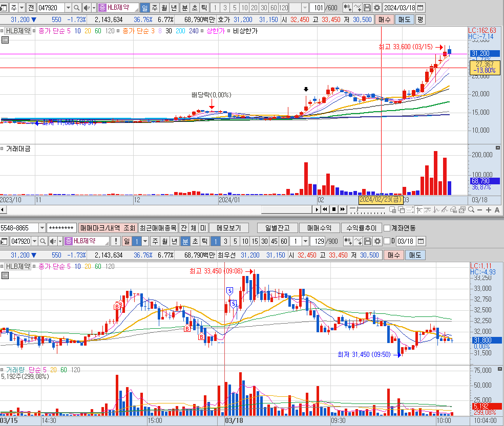Zoom with magnifier tool in top chart

coord(471,210)
